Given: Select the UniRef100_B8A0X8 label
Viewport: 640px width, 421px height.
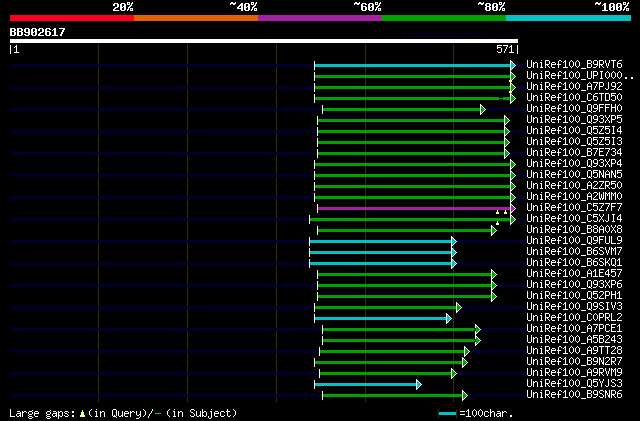Looking at the screenshot, I should pos(574,230).
